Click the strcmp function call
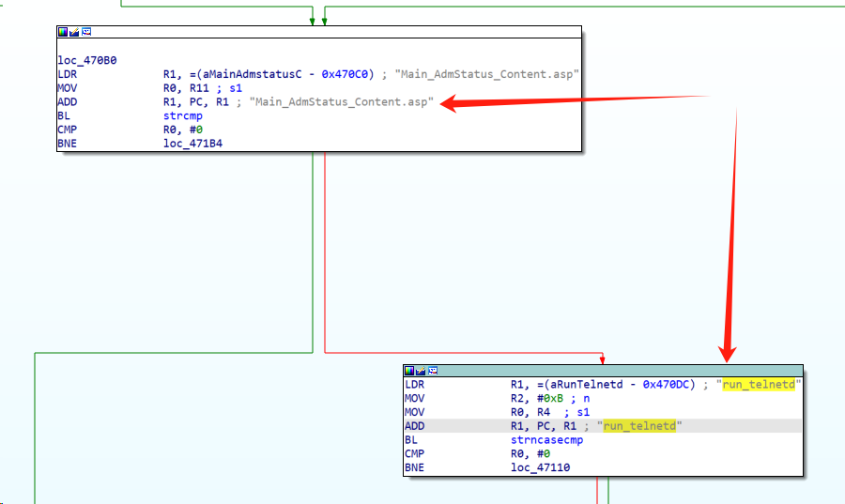The width and height of the screenshot is (845, 504). (183, 115)
